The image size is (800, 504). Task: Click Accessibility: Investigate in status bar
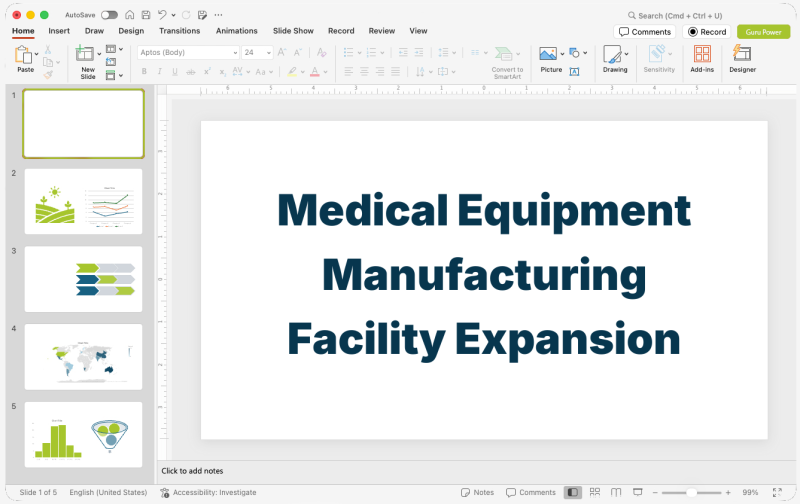pyautogui.click(x=208, y=492)
